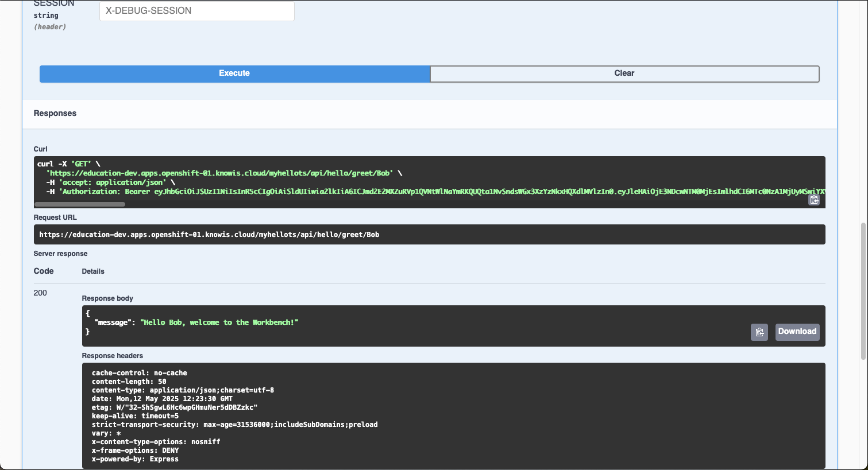Click the X-DEBUG-SESSION input field

pyautogui.click(x=196, y=11)
